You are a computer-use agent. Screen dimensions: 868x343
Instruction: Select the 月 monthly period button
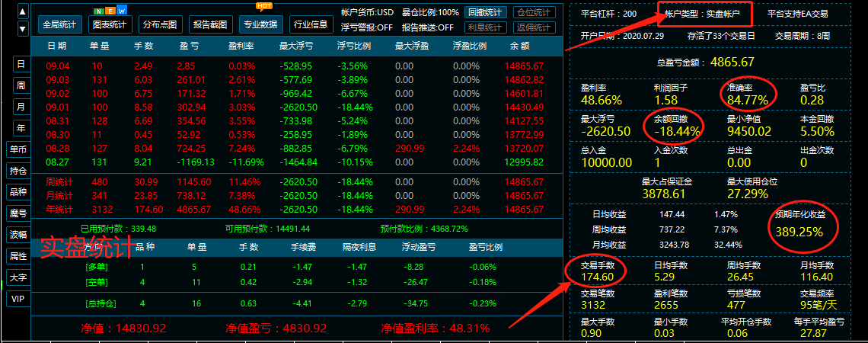[x=21, y=107]
